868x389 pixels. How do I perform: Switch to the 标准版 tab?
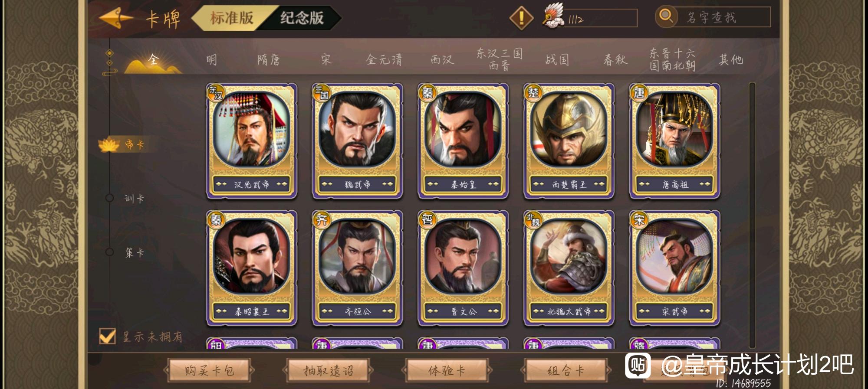click(231, 18)
